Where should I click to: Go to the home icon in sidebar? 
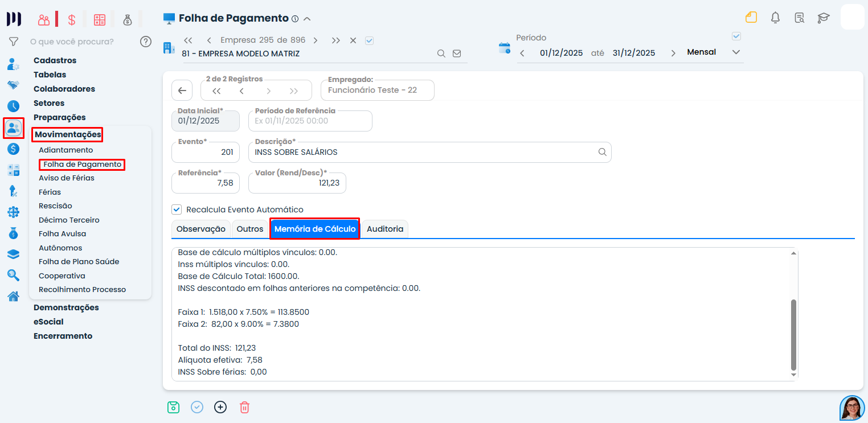(x=14, y=296)
